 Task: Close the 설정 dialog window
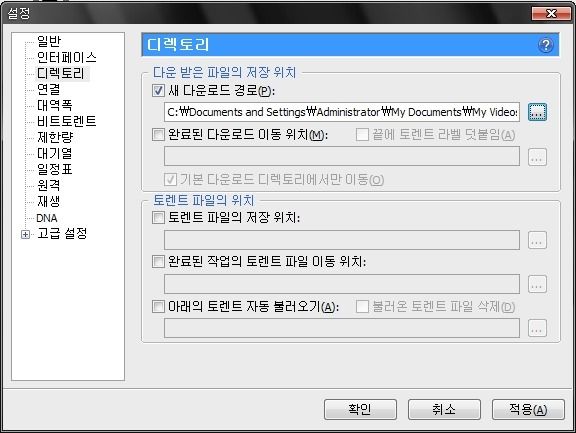(551, 14)
